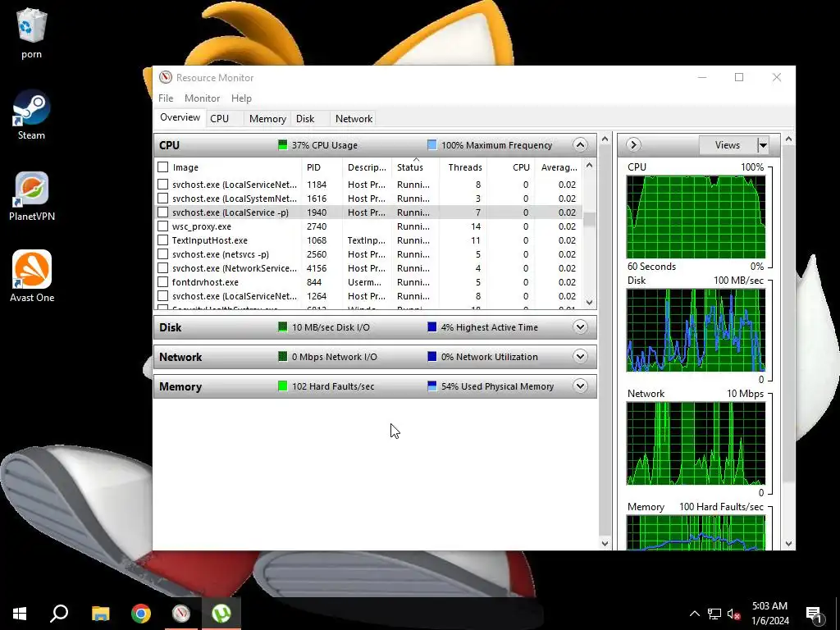This screenshot has height=630, width=840.
Task: Click the Network I/O green indicator
Action: (283, 357)
